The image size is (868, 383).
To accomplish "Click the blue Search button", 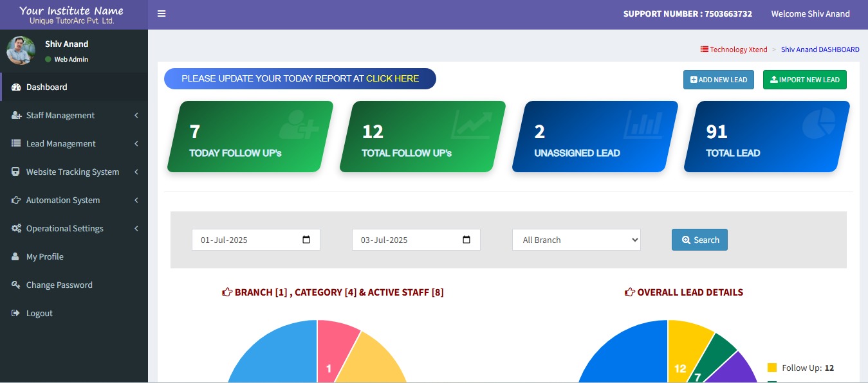I will (x=700, y=240).
